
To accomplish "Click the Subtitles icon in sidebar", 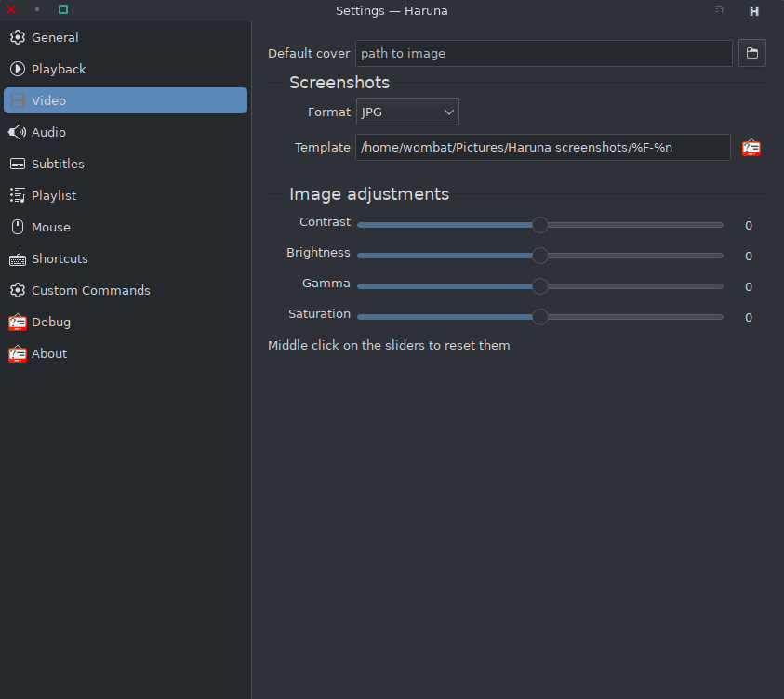I will 17,164.
